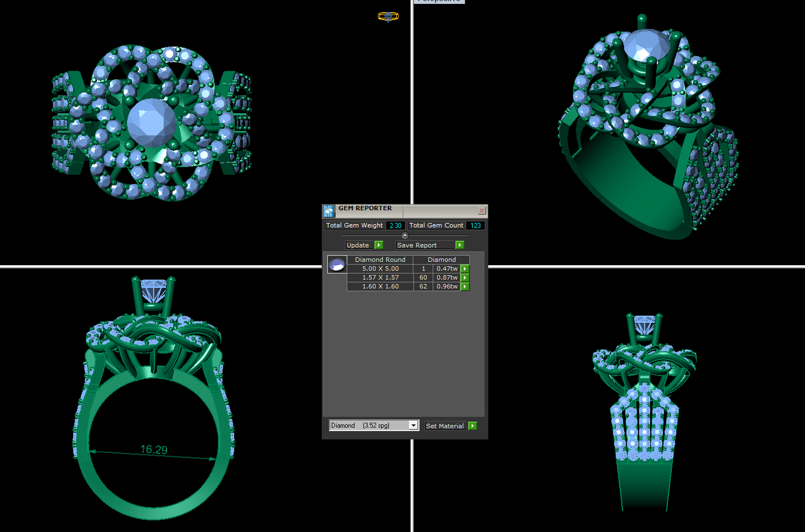
Task: Click the 16.29 ring diameter dimension
Action: click(154, 450)
